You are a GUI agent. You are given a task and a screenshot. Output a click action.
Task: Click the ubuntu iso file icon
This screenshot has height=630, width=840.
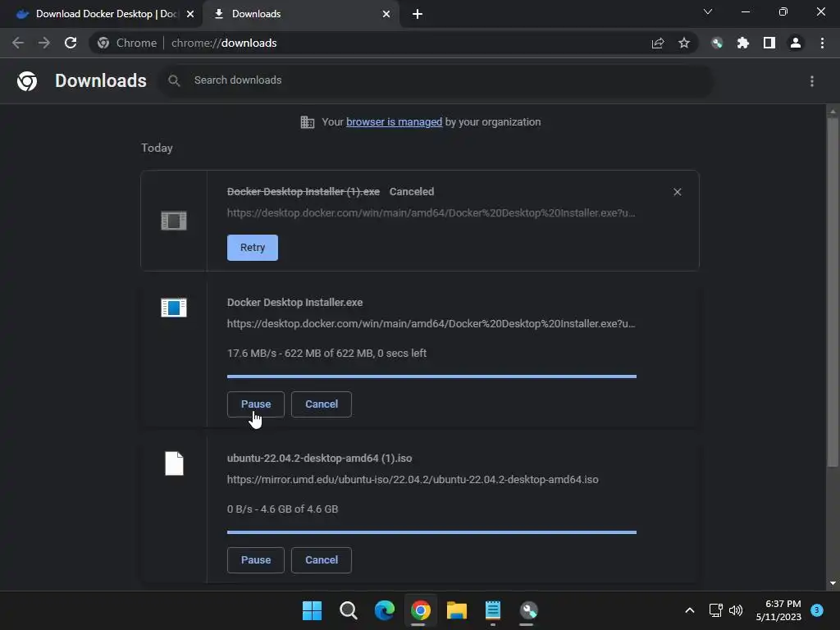point(174,463)
